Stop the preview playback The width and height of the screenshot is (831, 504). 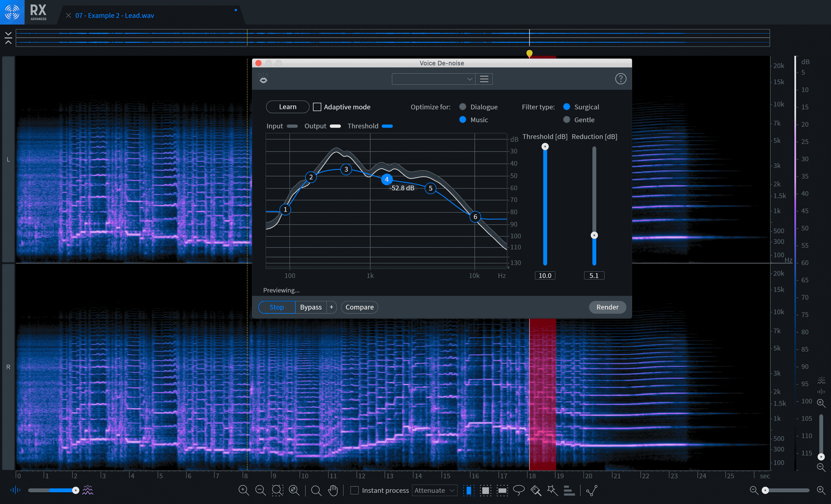[277, 307]
